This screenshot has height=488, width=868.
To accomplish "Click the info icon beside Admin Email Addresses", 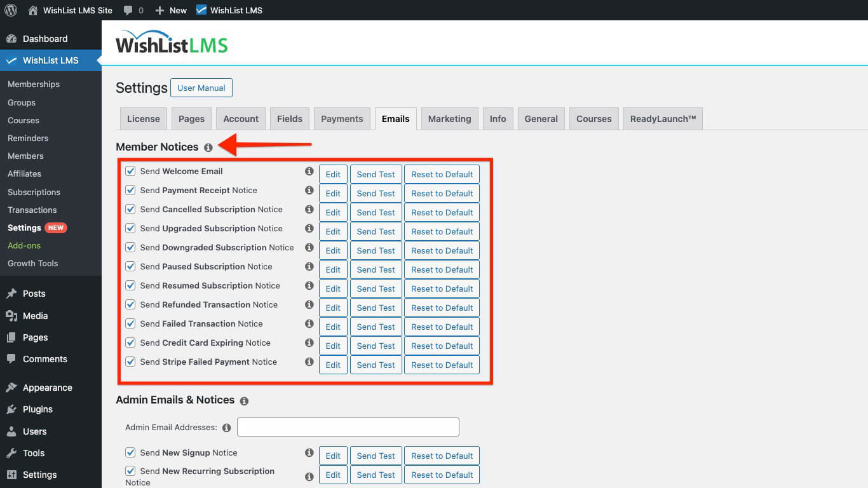I will 226,427.
